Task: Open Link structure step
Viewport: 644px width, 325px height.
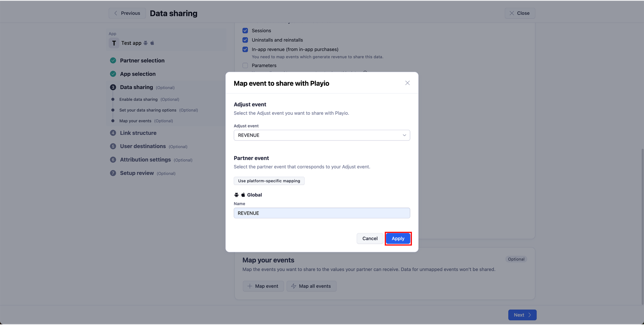Action: 138,133
